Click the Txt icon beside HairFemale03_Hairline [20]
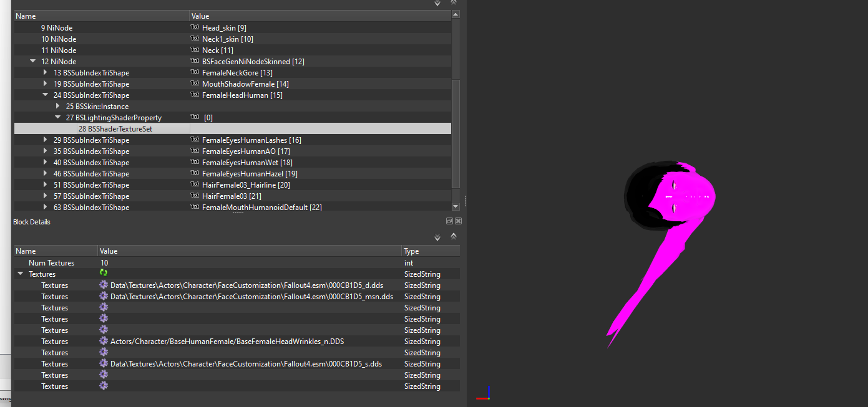Image resolution: width=868 pixels, height=407 pixels. (x=195, y=184)
